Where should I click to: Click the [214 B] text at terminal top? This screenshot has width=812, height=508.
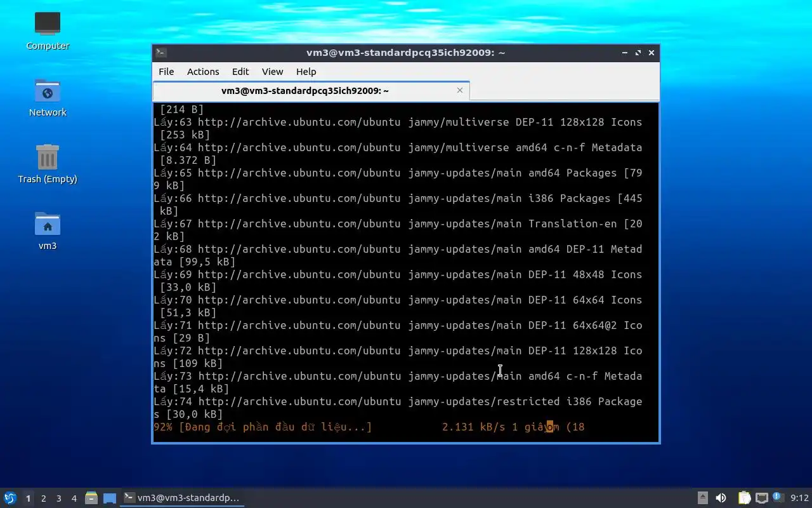182,109
